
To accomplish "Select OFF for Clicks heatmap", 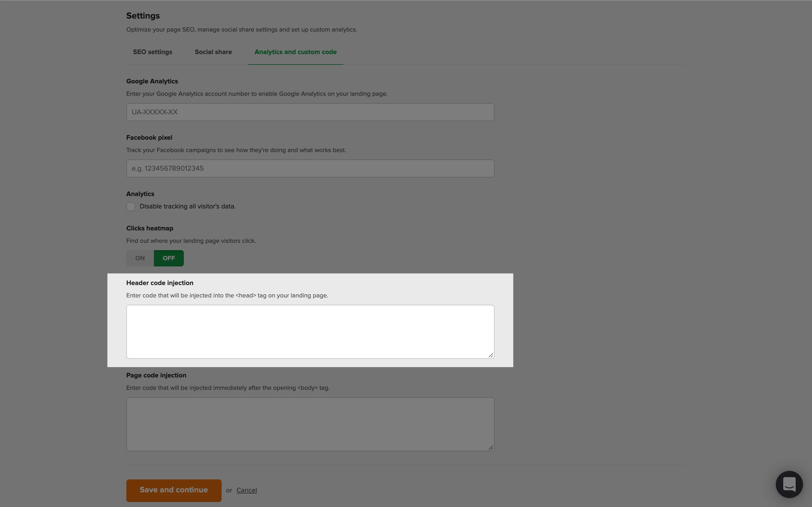I will click(168, 258).
